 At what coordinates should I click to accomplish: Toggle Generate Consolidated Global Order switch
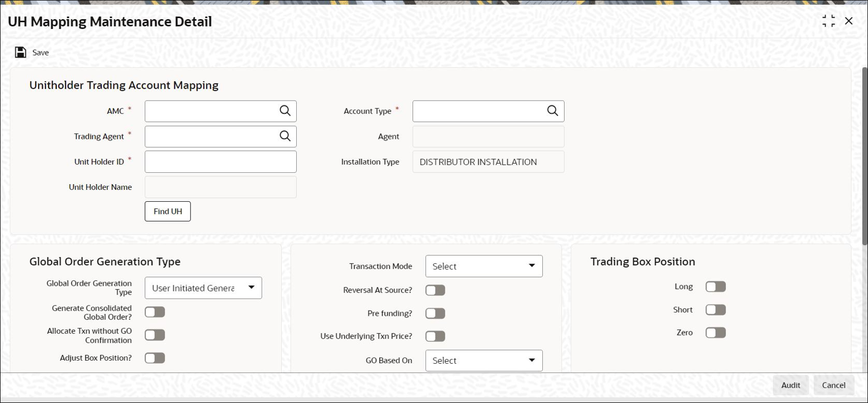(x=155, y=312)
